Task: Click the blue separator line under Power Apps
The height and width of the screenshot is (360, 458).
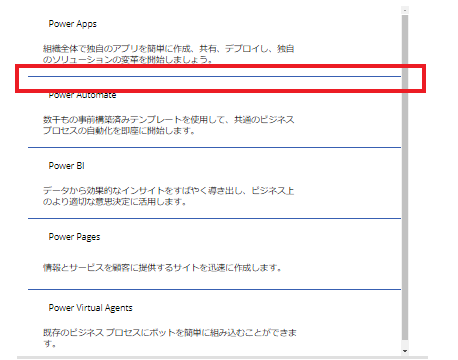Action: tap(214, 76)
